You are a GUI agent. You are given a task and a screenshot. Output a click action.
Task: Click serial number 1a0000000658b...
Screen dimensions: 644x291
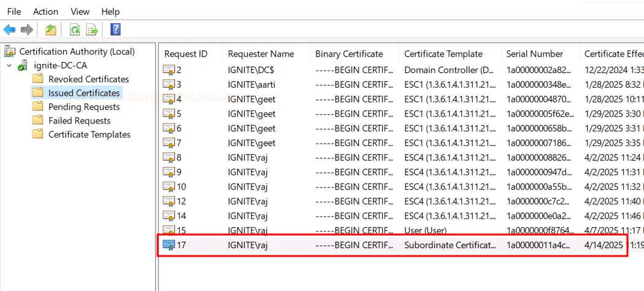(539, 128)
